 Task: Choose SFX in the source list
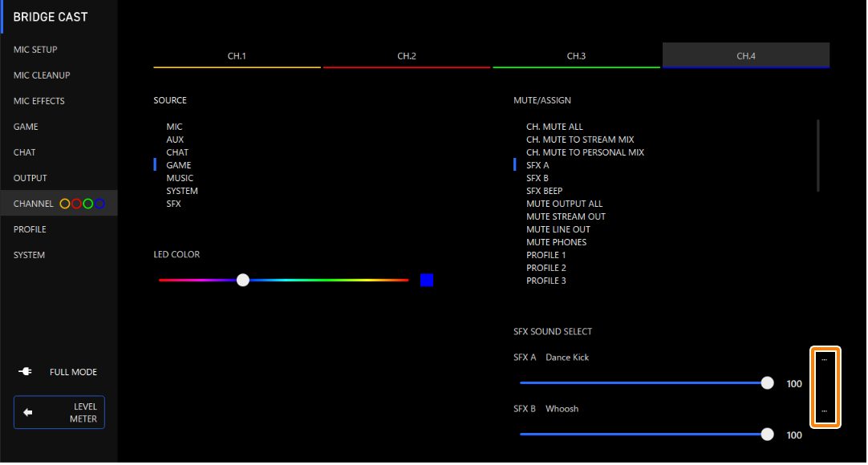point(173,204)
